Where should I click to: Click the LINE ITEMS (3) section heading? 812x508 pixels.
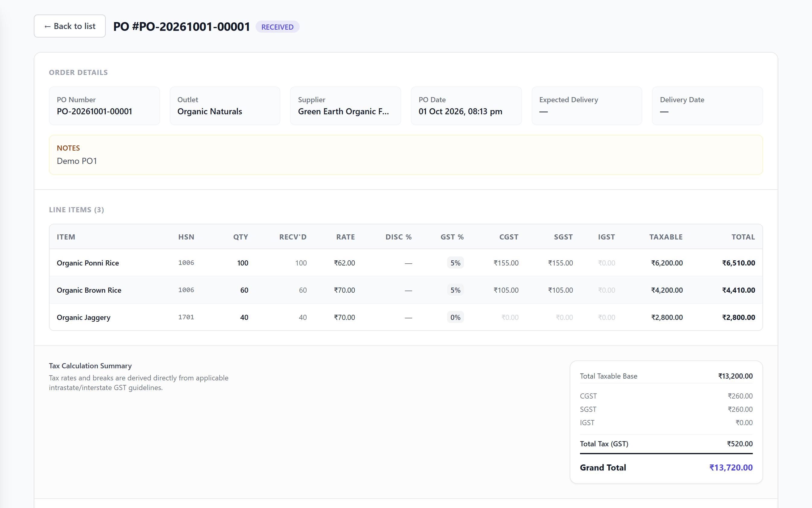tap(76, 210)
